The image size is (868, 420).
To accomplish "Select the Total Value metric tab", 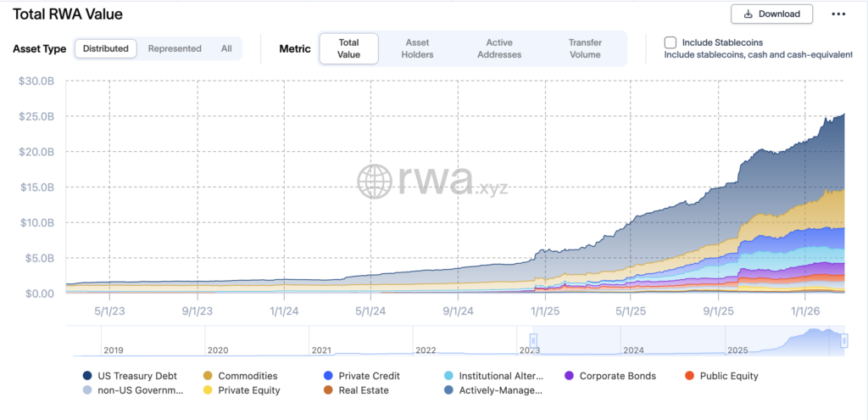I will [348, 48].
